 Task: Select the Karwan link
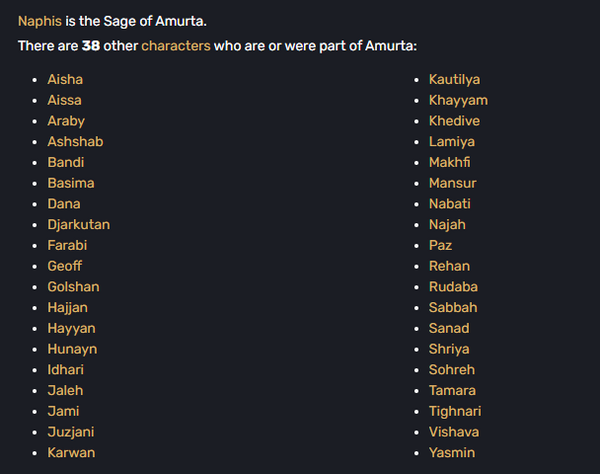coord(70,453)
